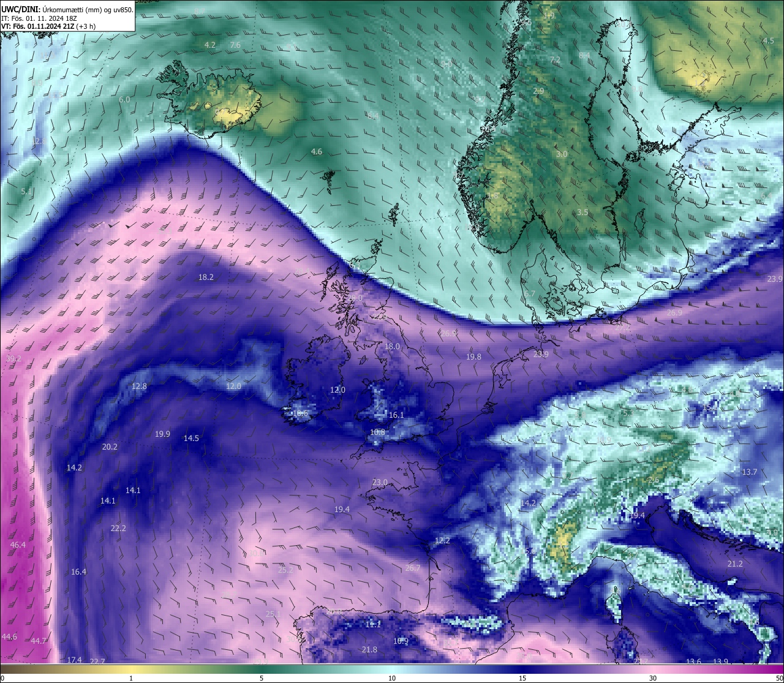Click the '5' tick on the color scale
The height and width of the screenshot is (683, 784).
(262, 677)
